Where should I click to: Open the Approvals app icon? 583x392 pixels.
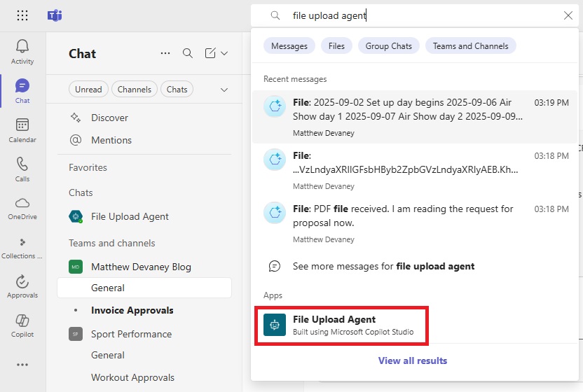(x=22, y=281)
